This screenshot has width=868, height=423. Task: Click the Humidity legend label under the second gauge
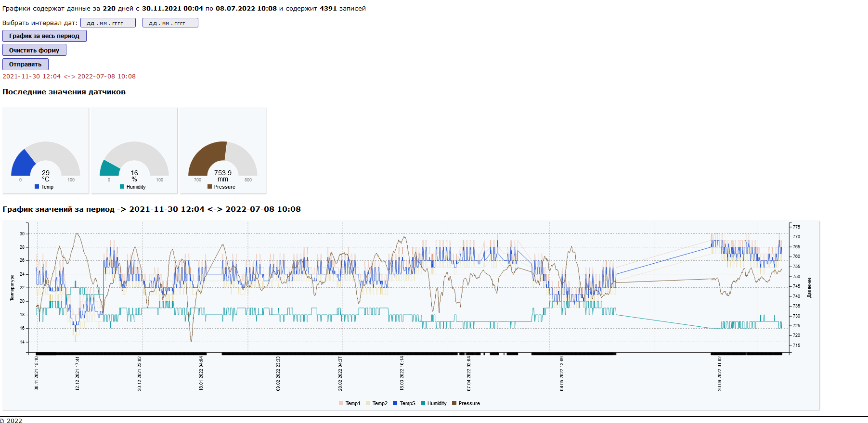(136, 187)
